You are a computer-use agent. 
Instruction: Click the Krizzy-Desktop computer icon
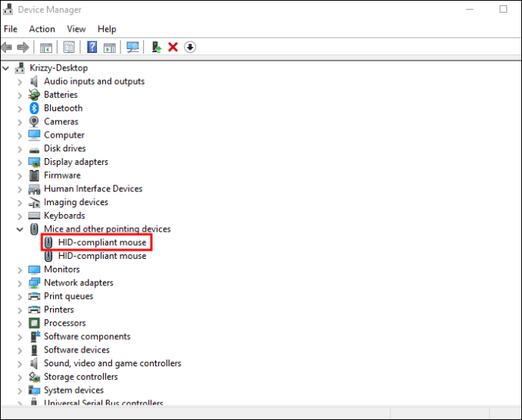pos(20,68)
